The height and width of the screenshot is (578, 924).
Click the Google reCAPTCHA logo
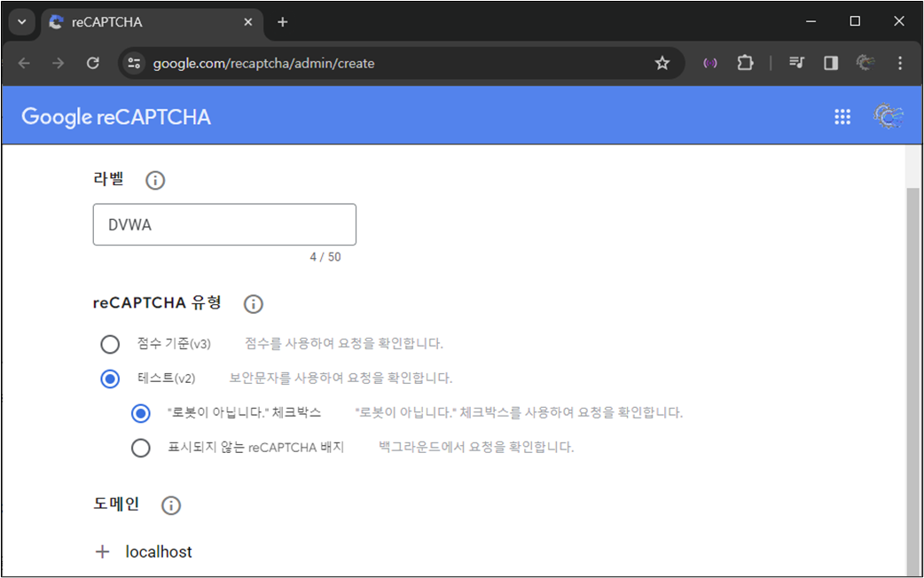click(116, 117)
